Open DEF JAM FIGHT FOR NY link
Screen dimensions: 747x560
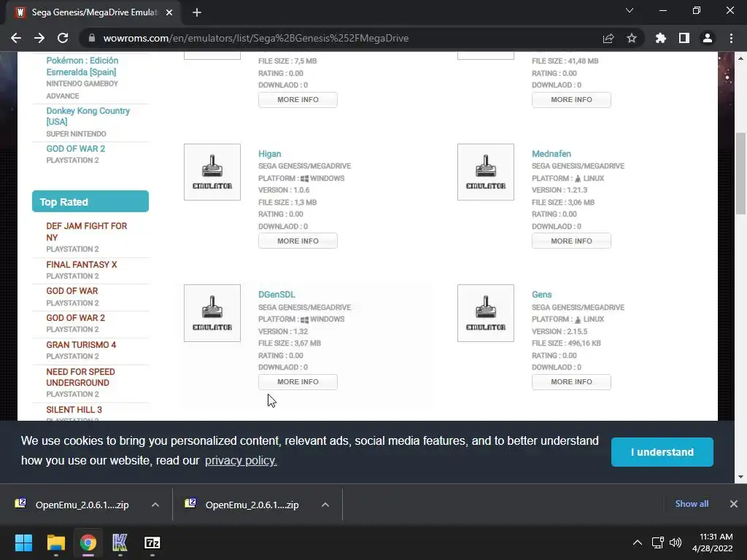[86, 231]
